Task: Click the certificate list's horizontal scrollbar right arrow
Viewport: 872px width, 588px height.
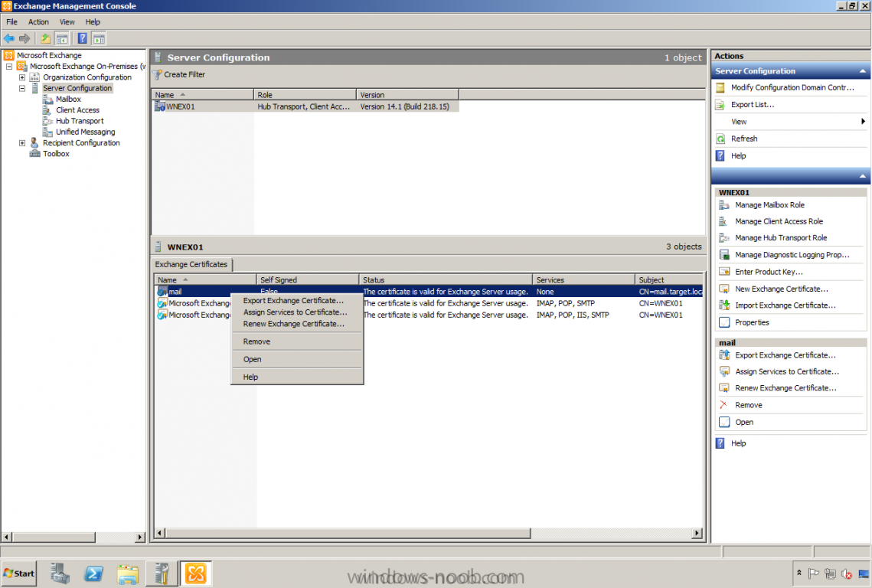Action: [696, 534]
